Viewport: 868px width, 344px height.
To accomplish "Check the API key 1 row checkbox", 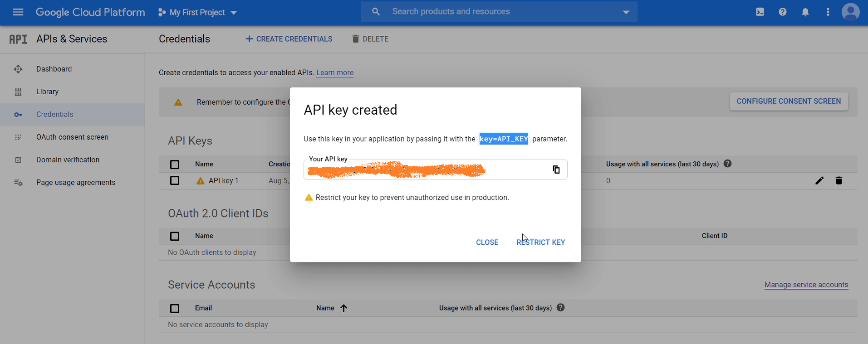I will [175, 180].
